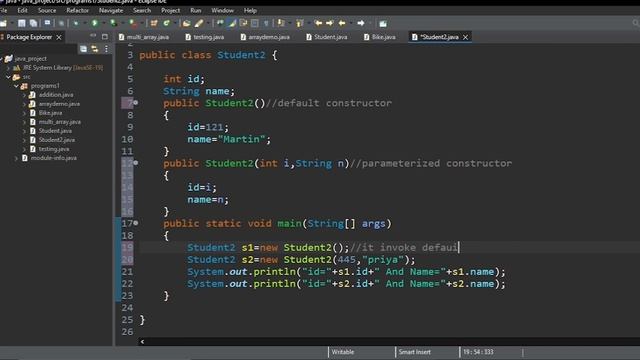
Task: Start the Coverage launch icon
Action: pyautogui.click(x=113, y=23)
